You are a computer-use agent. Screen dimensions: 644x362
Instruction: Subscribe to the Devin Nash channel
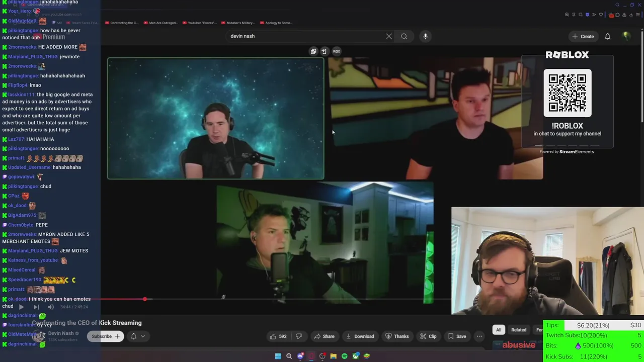[106, 336]
